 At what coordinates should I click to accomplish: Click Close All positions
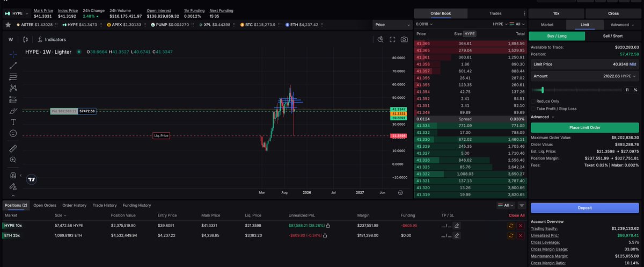pos(516,215)
